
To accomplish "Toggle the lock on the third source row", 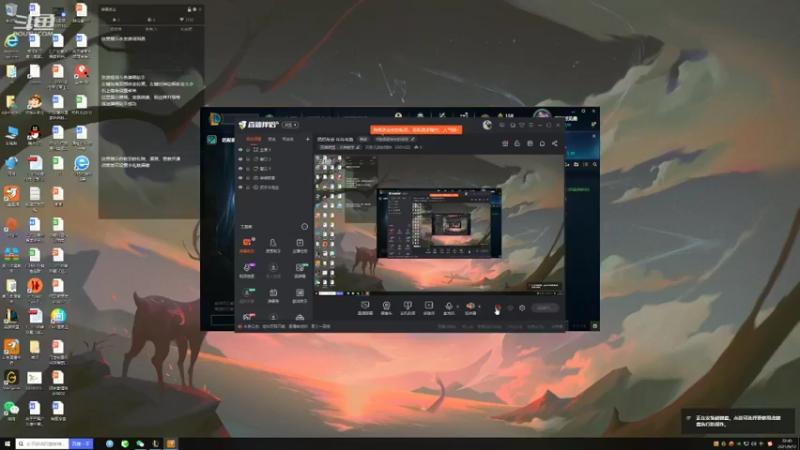I will [x=248, y=168].
